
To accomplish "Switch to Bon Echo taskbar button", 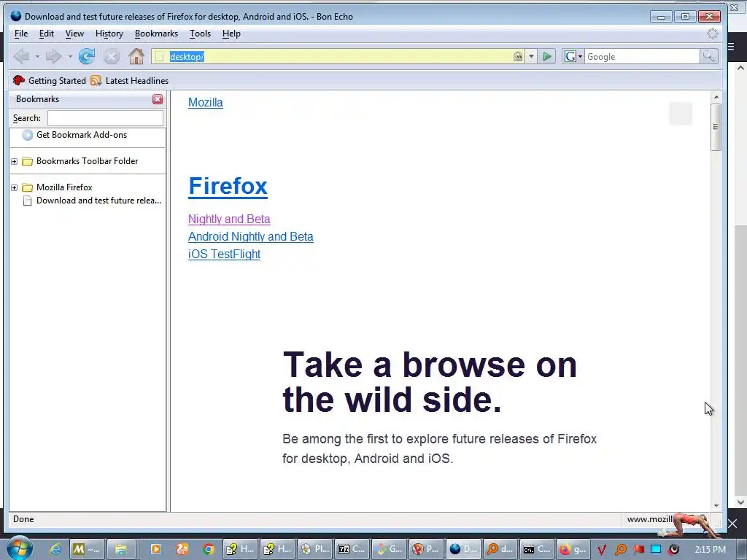I will [462, 550].
